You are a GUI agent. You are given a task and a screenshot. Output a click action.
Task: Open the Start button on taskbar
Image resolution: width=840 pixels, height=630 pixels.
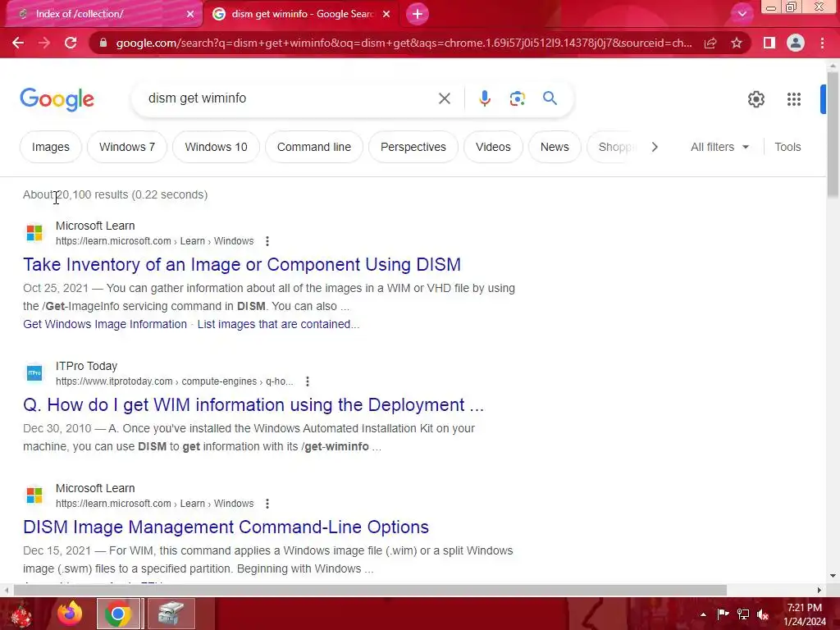pyautogui.click(x=21, y=614)
